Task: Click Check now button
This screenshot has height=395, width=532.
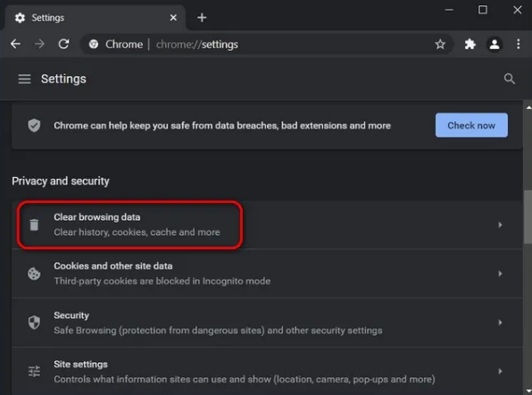Action: pyautogui.click(x=471, y=125)
